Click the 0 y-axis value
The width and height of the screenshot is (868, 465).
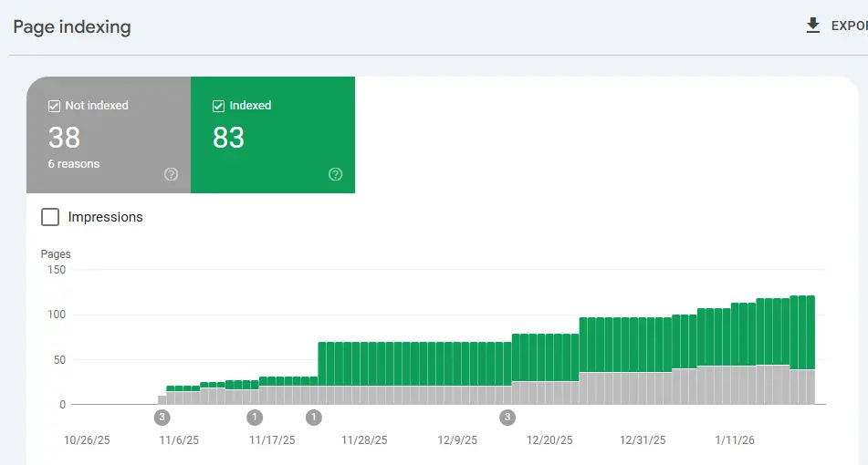63,405
